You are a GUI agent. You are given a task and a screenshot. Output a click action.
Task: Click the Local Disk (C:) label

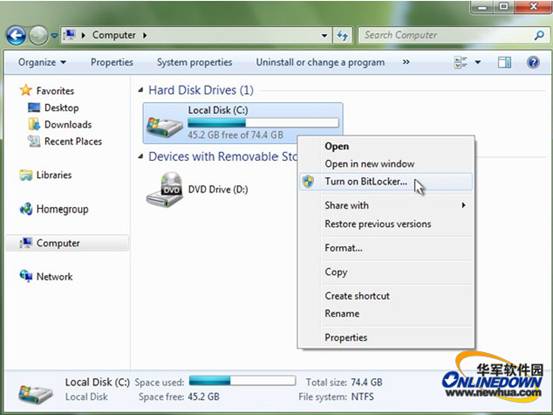[218, 110]
